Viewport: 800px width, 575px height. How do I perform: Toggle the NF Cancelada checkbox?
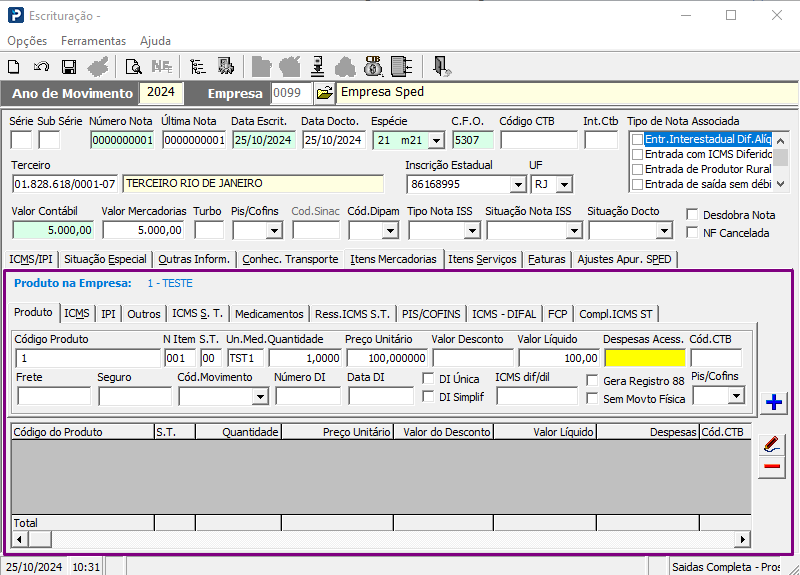click(x=693, y=233)
